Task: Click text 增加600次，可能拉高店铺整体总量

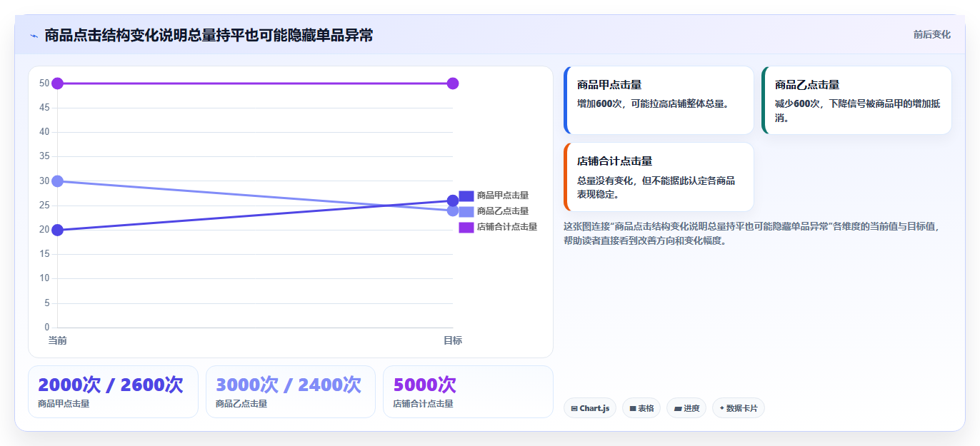Action: 654,103
